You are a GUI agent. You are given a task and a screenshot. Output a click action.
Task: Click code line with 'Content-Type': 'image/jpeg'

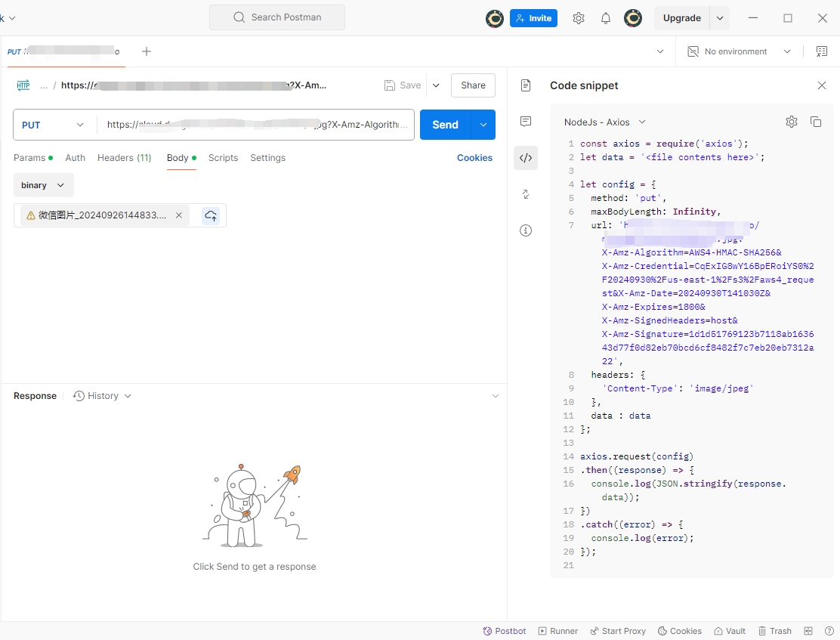click(x=678, y=388)
